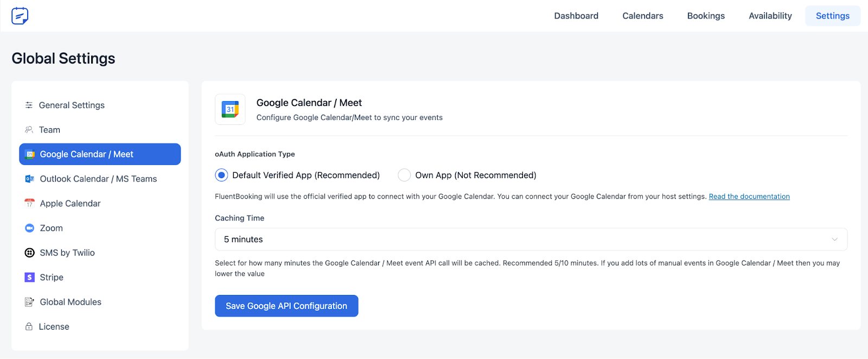The image size is (868, 359).
Task: Open Apple Calendar settings
Action: click(100, 203)
